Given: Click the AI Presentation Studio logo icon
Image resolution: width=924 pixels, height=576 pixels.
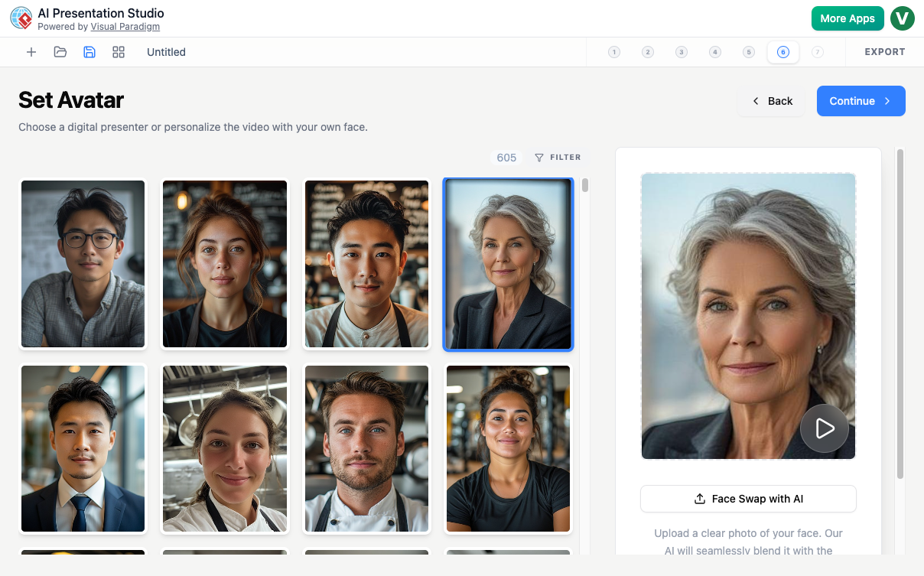Looking at the screenshot, I should [x=21, y=18].
